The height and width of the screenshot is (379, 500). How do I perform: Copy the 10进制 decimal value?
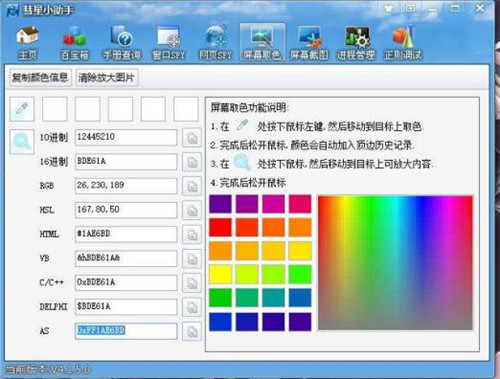click(x=192, y=138)
